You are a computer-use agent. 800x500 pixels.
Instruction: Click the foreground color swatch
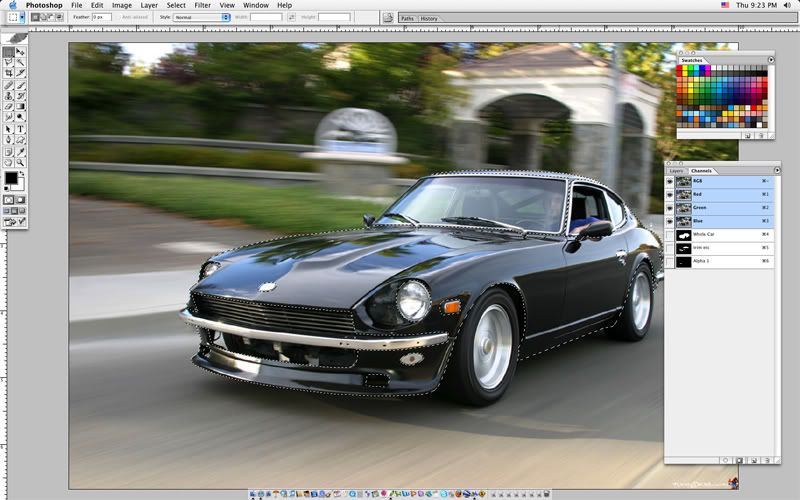11,178
